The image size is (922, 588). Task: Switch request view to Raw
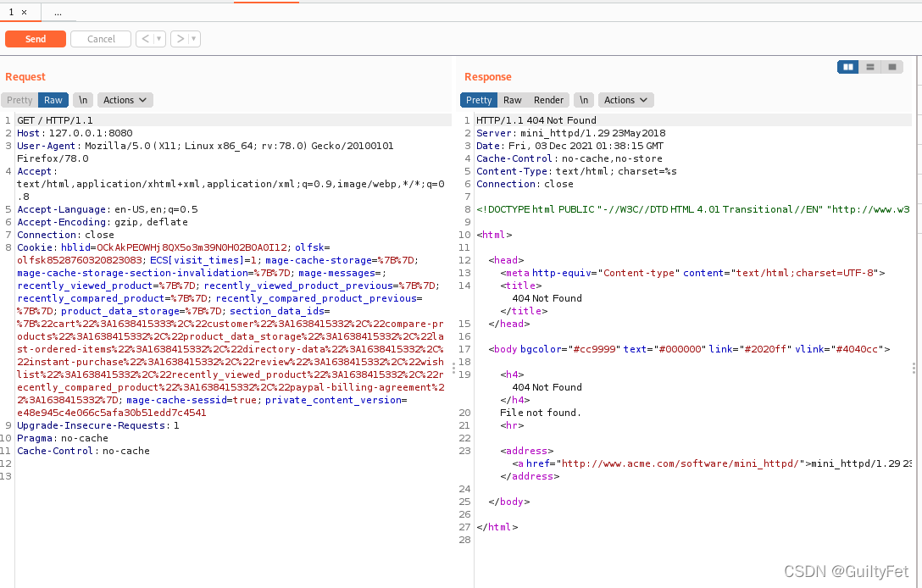coord(53,100)
